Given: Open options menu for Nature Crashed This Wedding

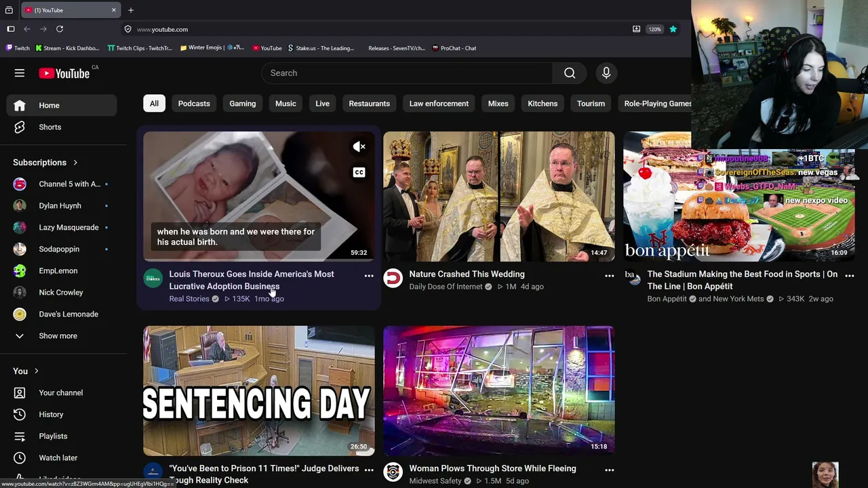Looking at the screenshot, I should (x=609, y=276).
